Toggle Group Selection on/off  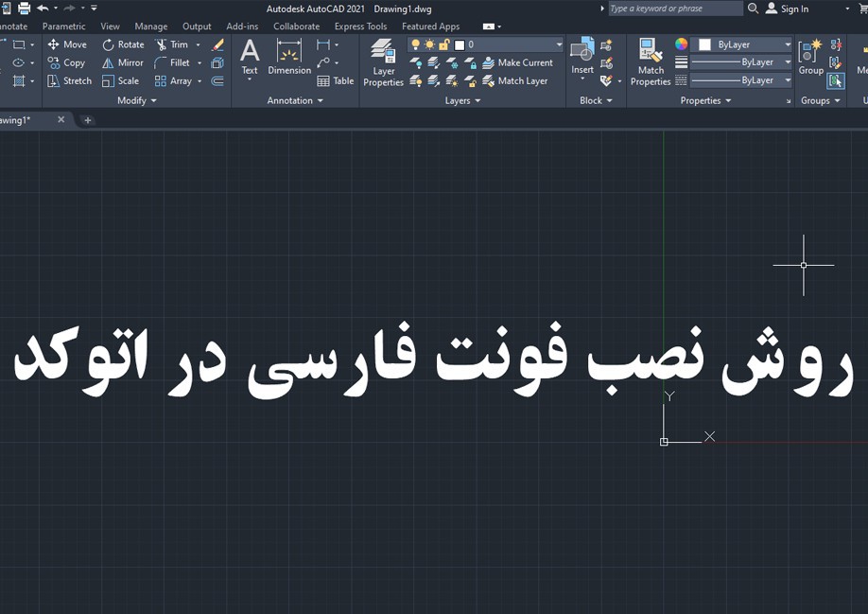pyautogui.click(x=836, y=80)
